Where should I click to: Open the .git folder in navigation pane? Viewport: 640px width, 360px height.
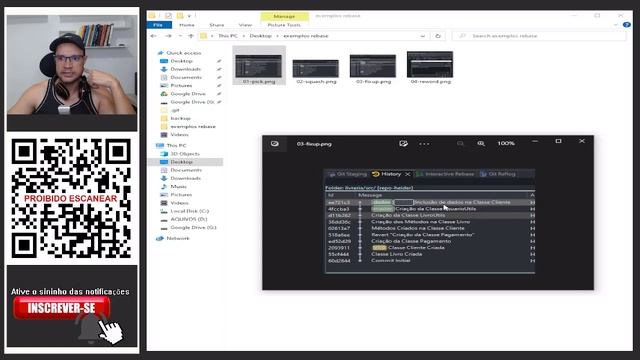click(175, 110)
